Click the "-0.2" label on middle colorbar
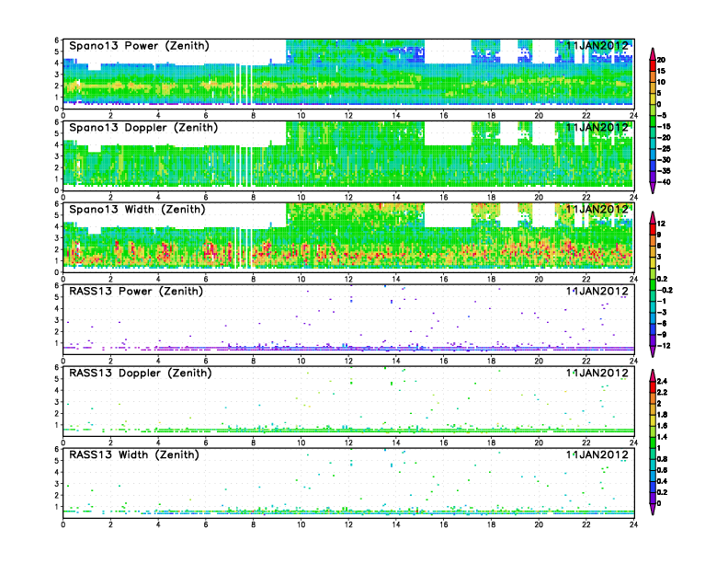 coord(665,291)
